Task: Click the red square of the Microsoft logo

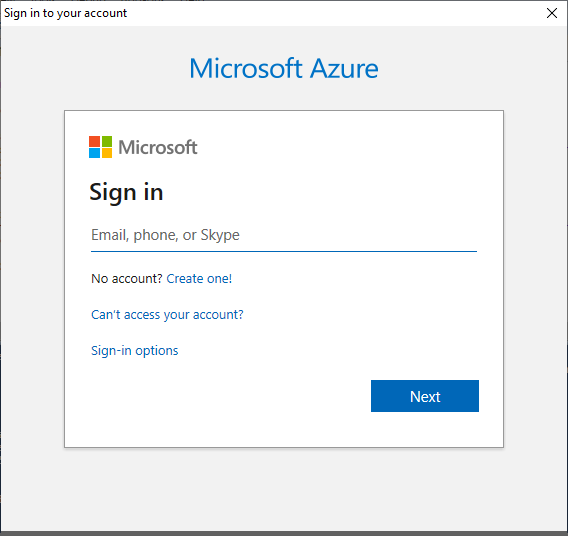Action: [94, 141]
